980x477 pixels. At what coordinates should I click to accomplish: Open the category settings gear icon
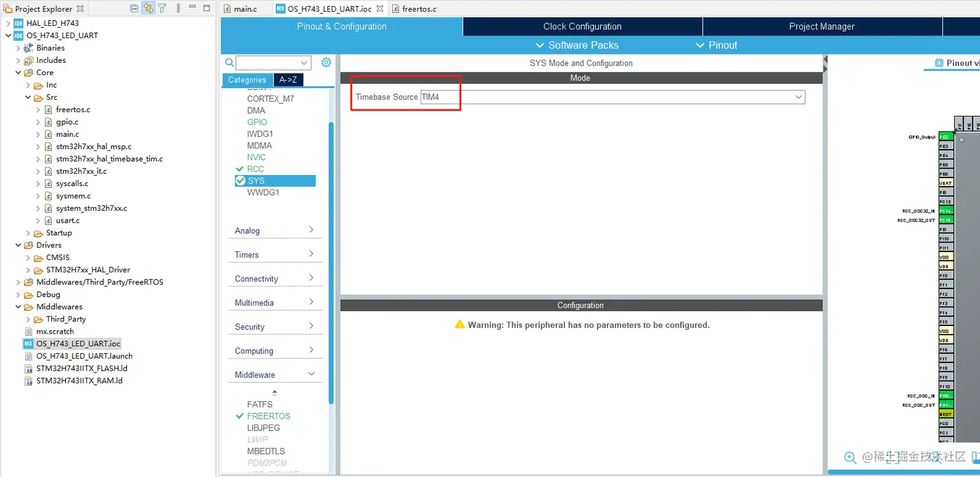pos(326,63)
